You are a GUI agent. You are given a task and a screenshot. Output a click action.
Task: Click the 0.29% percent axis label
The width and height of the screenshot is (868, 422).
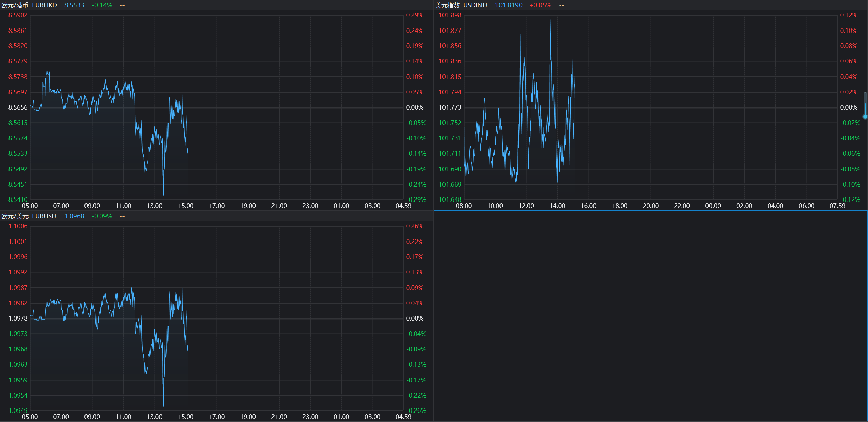pyautogui.click(x=415, y=15)
